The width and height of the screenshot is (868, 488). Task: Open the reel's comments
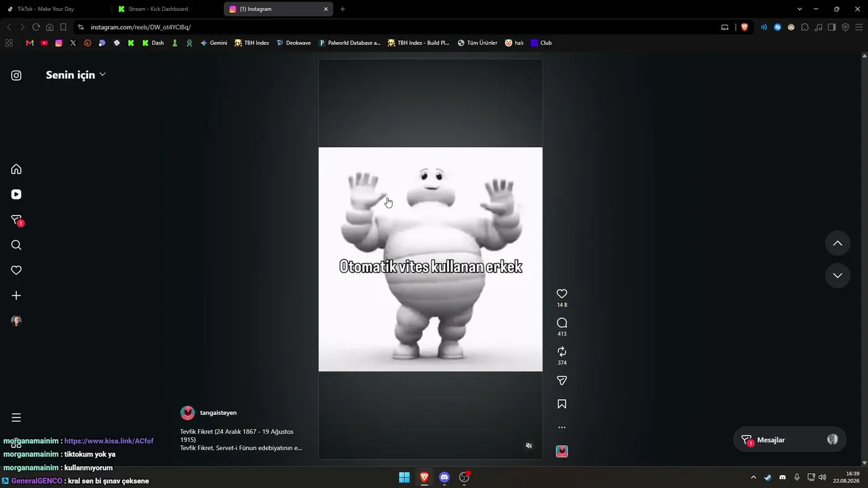pos(561,323)
